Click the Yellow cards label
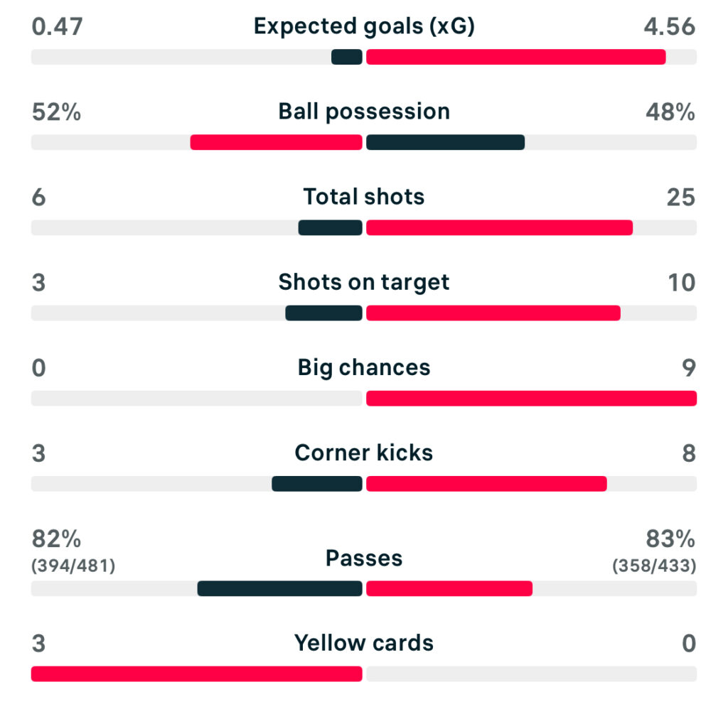This screenshot has width=728, height=714. tap(364, 643)
